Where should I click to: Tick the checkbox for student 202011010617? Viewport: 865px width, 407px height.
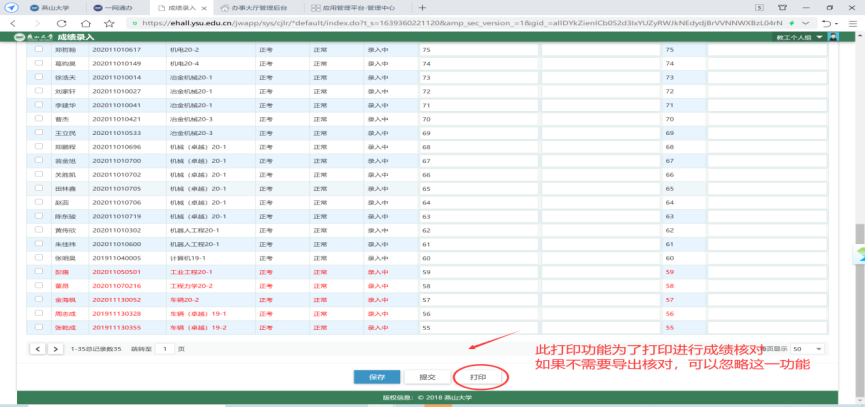click(39, 48)
